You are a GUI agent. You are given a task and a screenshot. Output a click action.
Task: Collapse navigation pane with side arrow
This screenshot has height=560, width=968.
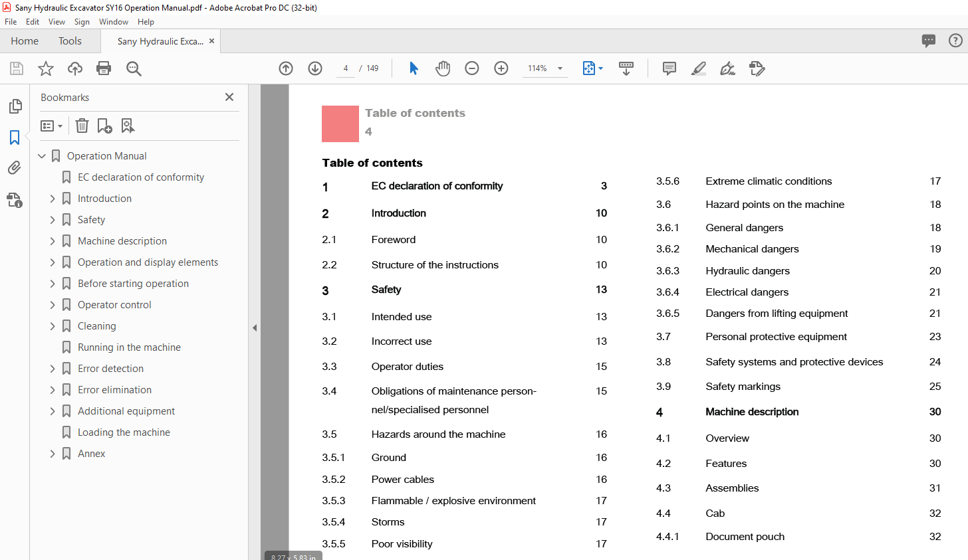255,327
